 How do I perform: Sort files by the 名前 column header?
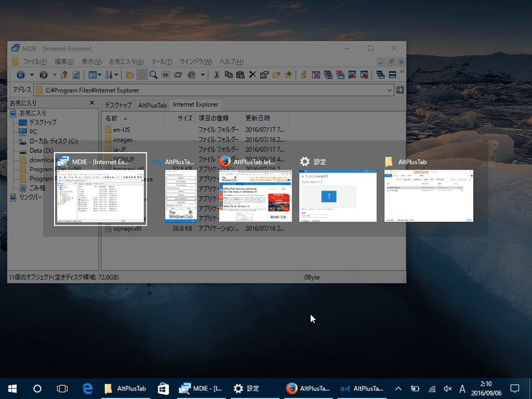(x=132, y=118)
